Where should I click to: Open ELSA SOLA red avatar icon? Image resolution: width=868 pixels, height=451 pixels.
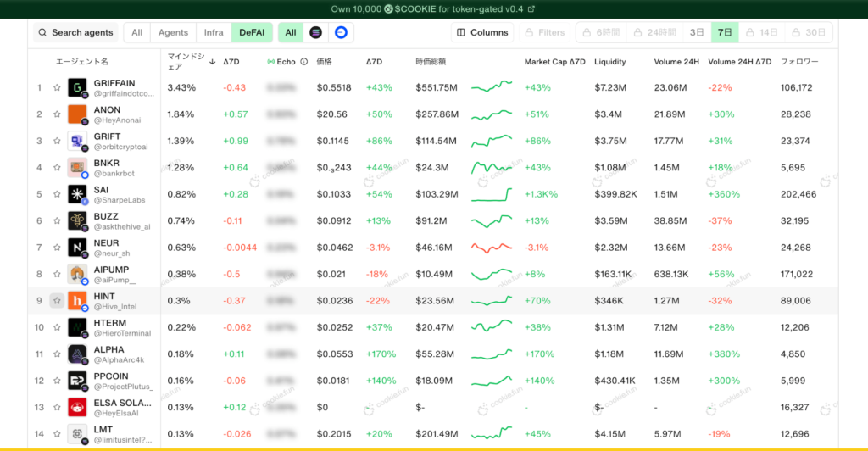(77, 407)
